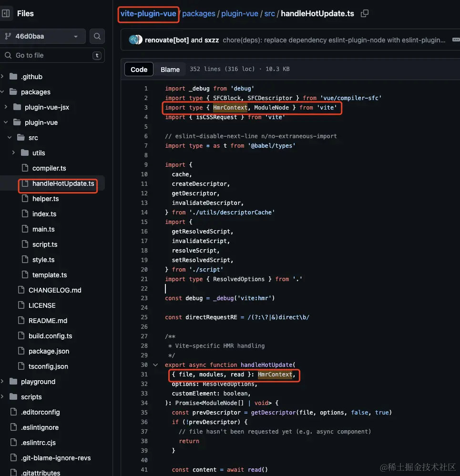Screen dimensions: 460x476
Task: Go to the packages breadcrumb
Action: pyautogui.click(x=199, y=14)
